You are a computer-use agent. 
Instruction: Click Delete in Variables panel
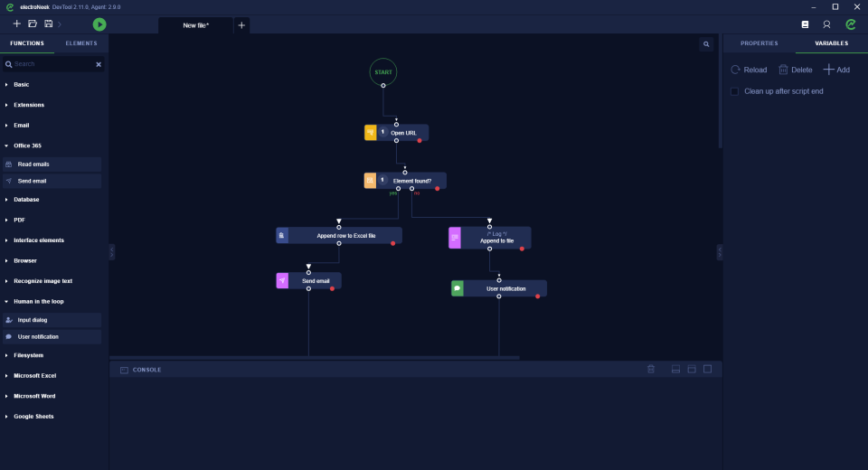point(796,70)
